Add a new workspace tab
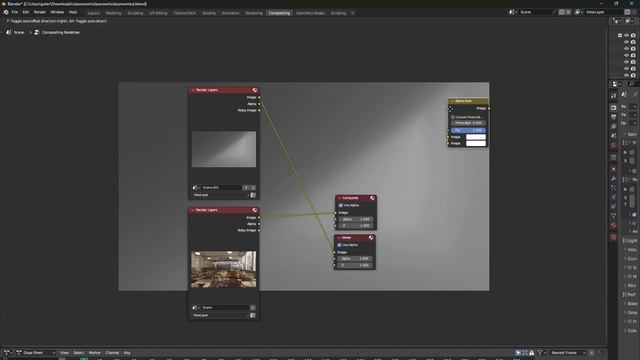The width and height of the screenshot is (640, 360). 352,13
